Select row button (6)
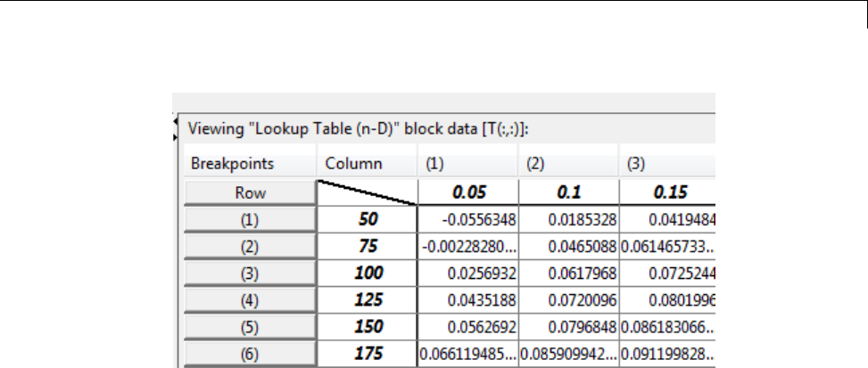Screen dimensions: 868x368 click(x=250, y=353)
